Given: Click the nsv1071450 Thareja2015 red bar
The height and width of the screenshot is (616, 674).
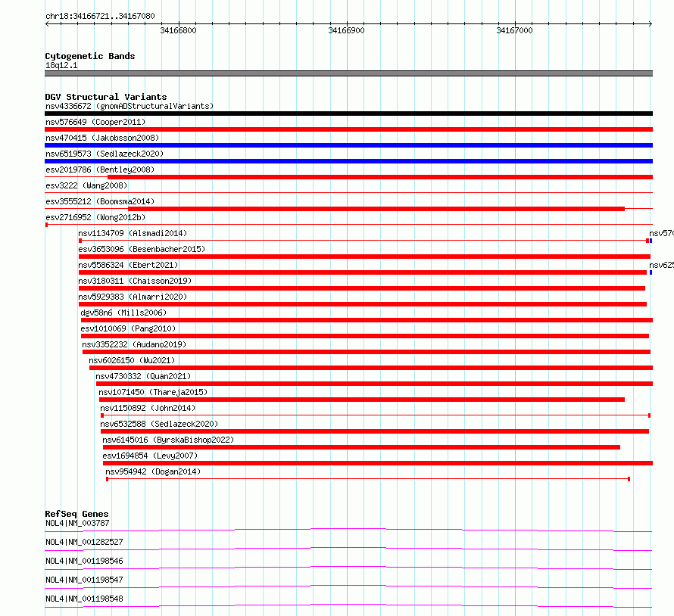Looking at the screenshot, I should pos(362,400).
